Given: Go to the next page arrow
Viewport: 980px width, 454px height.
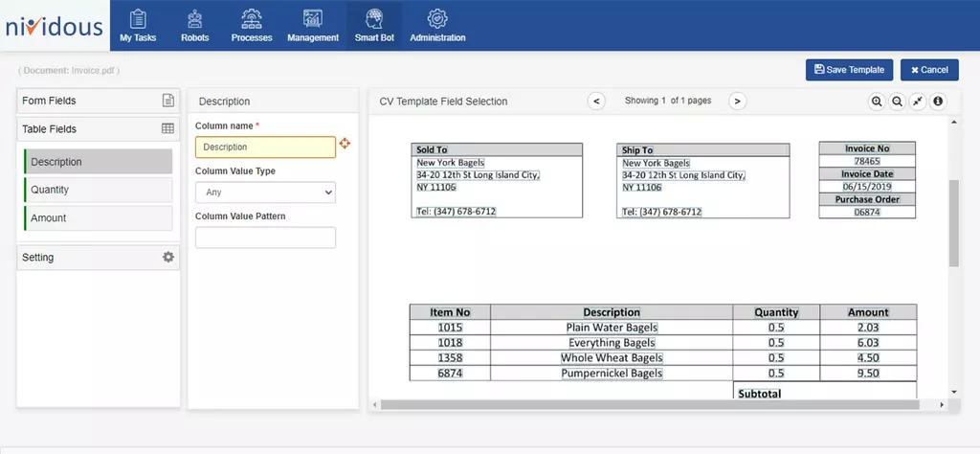Looking at the screenshot, I should tap(737, 101).
